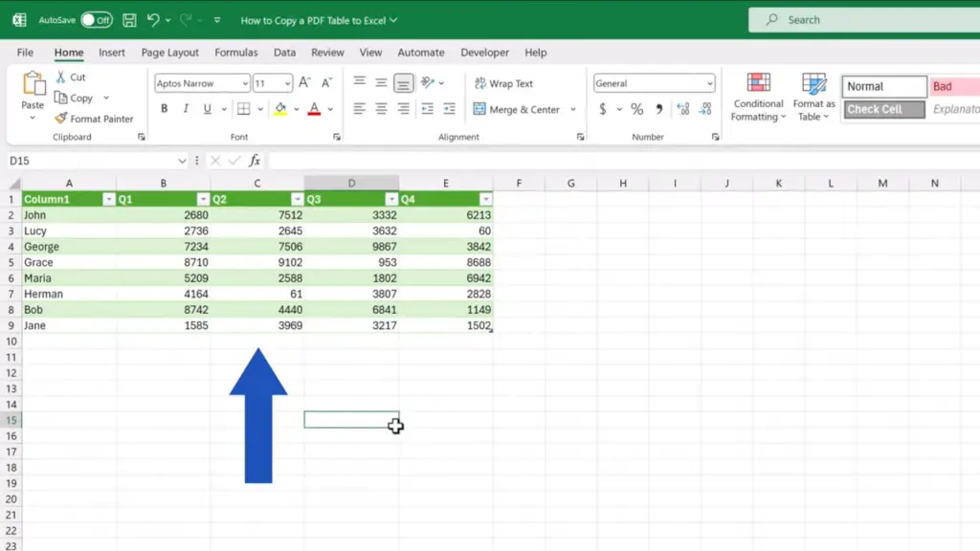The height and width of the screenshot is (551, 980).
Task: Click the Orientation text angle icon
Action: tap(428, 82)
